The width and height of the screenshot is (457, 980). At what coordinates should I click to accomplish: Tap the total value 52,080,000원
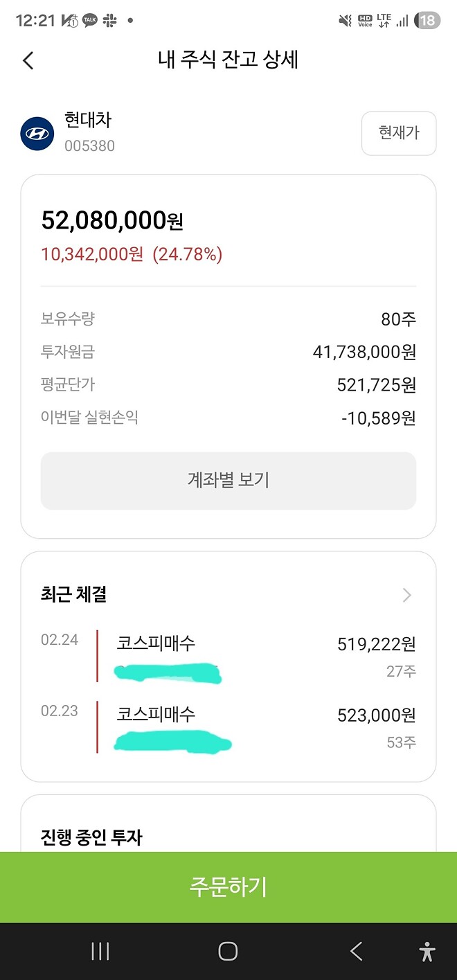(114, 219)
